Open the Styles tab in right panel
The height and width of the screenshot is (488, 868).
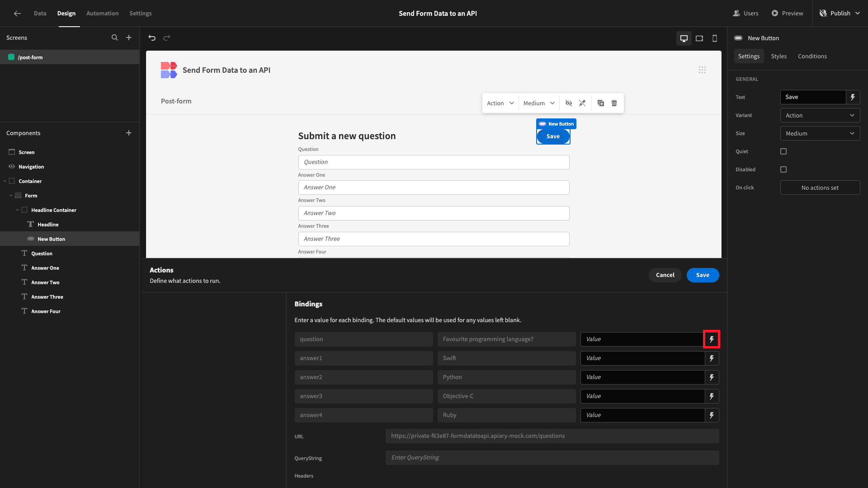pos(779,56)
